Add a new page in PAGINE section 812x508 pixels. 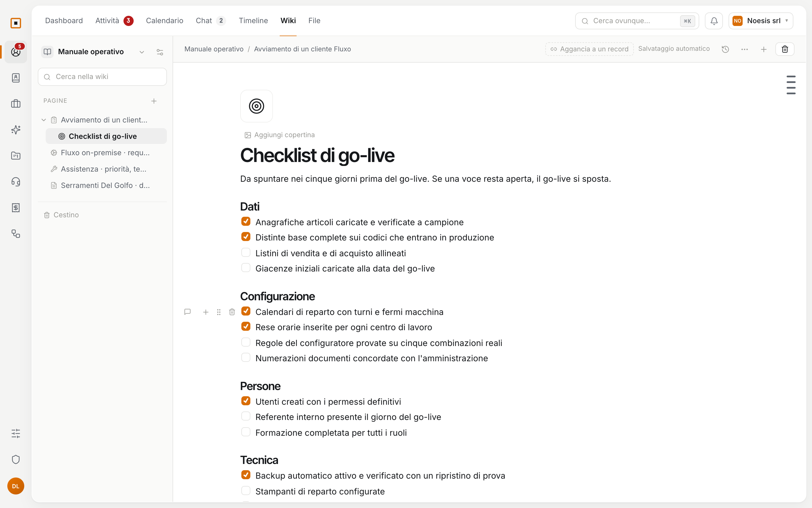[154, 101]
